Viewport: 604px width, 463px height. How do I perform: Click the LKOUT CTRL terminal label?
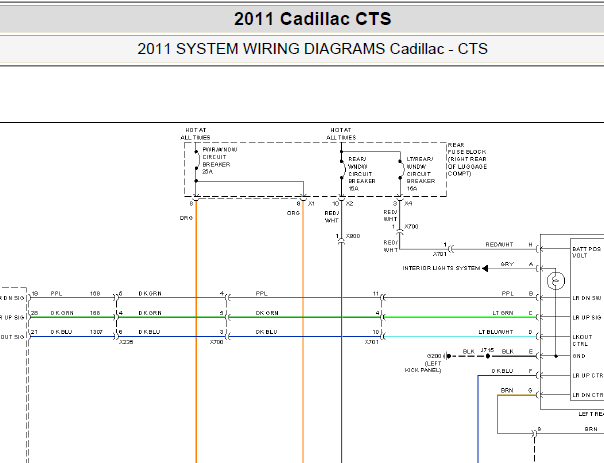(582, 341)
